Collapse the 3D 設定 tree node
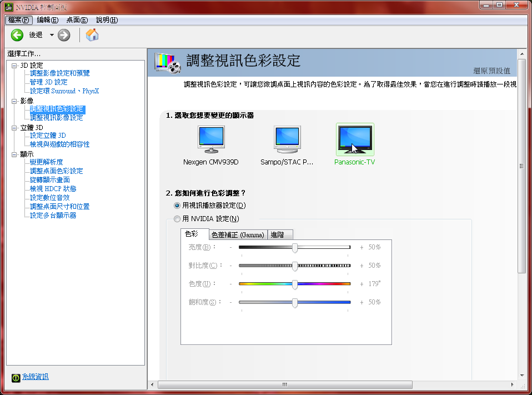532x395 pixels. [14, 66]
